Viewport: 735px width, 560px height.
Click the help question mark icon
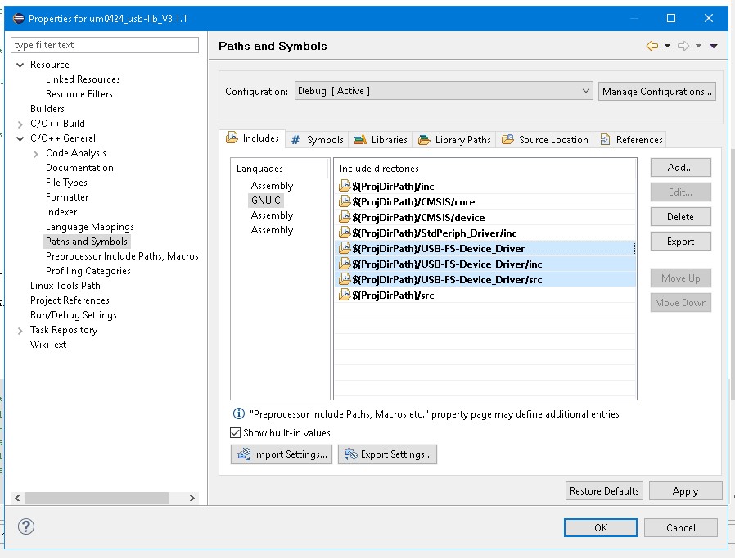[x=26, y=526]
